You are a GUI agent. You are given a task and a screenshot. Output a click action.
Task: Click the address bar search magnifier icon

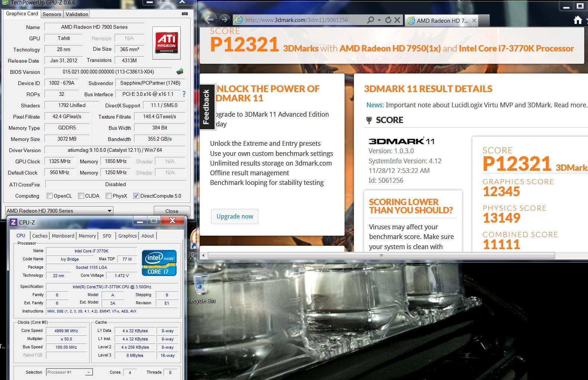pos(370,20)
